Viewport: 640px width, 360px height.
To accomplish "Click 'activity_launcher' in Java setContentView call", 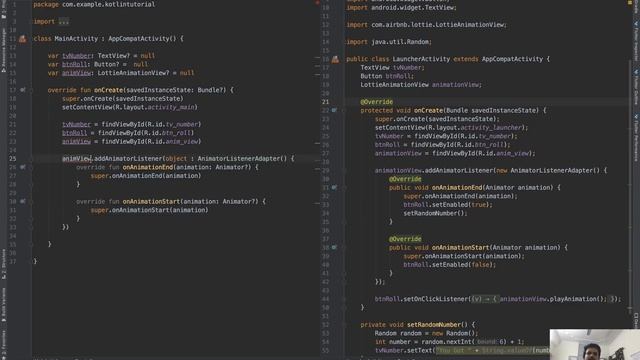I will pos(491,128).
